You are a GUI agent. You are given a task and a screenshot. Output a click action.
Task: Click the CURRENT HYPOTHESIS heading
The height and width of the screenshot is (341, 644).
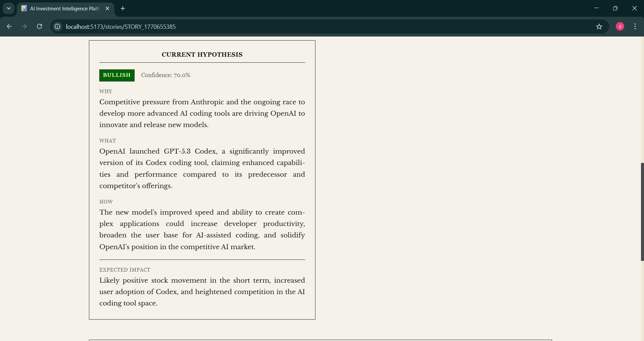click(x=202, y=55)
